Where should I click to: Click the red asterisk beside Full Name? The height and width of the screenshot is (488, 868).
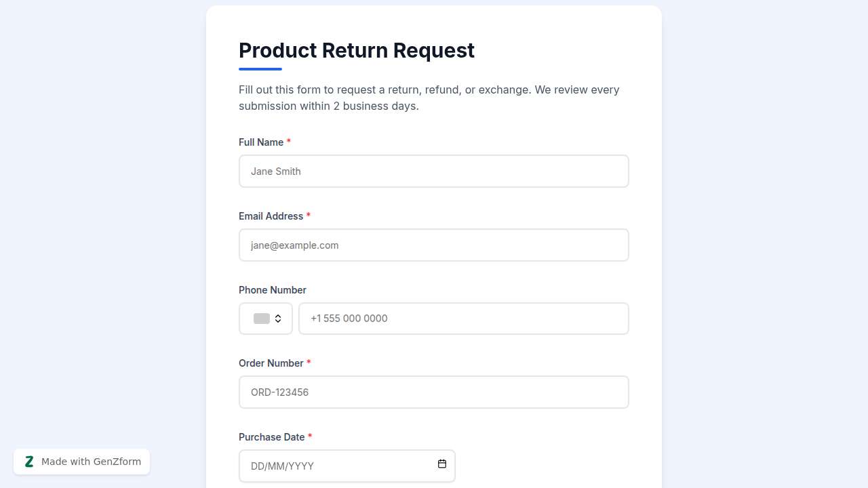289,142
